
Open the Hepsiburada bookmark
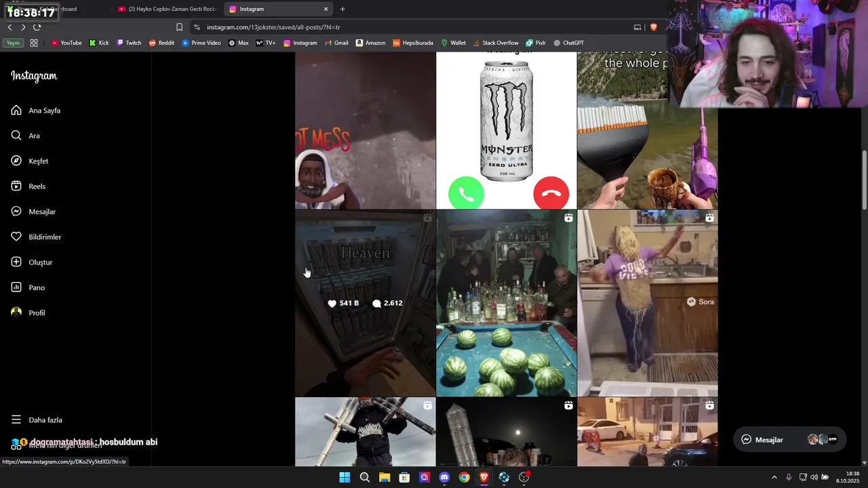point(413,43)
